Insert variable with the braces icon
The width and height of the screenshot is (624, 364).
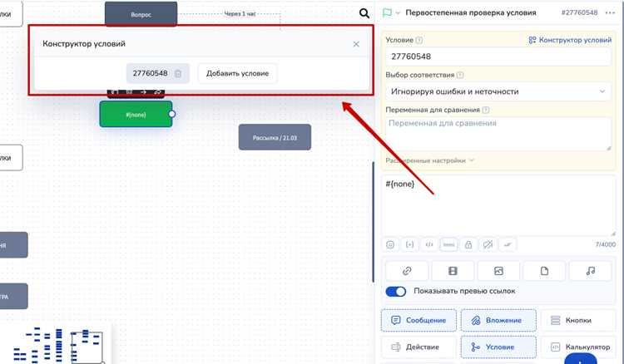click(409, 244)
